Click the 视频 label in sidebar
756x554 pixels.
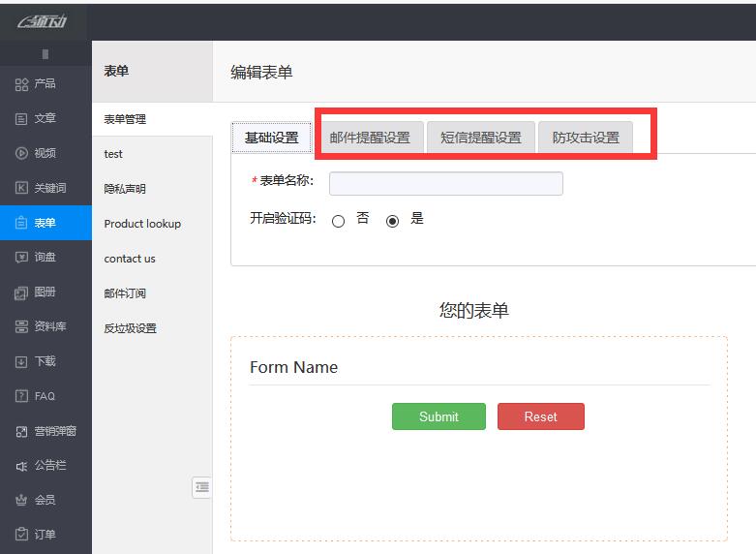coord(45,153)
